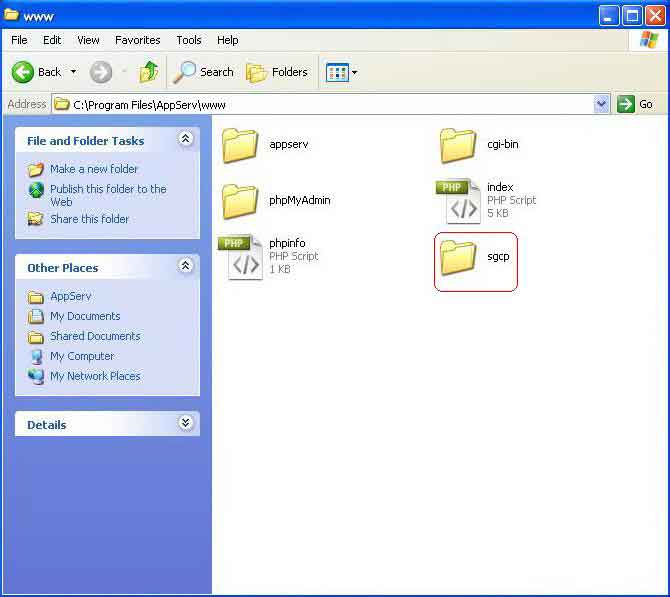The height and width of the screenshot is (597, 670).
Task: Go up one folder level
Action: 149,72
